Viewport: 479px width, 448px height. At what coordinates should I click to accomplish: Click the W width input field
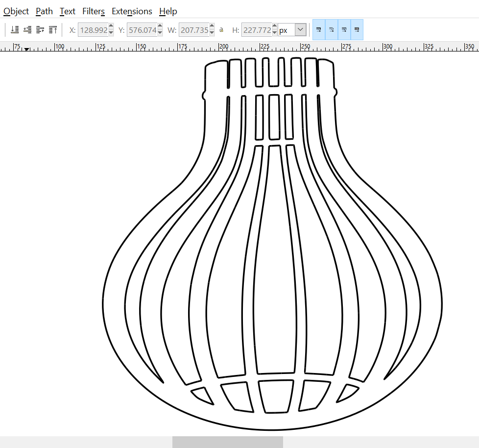pos(194,30)
